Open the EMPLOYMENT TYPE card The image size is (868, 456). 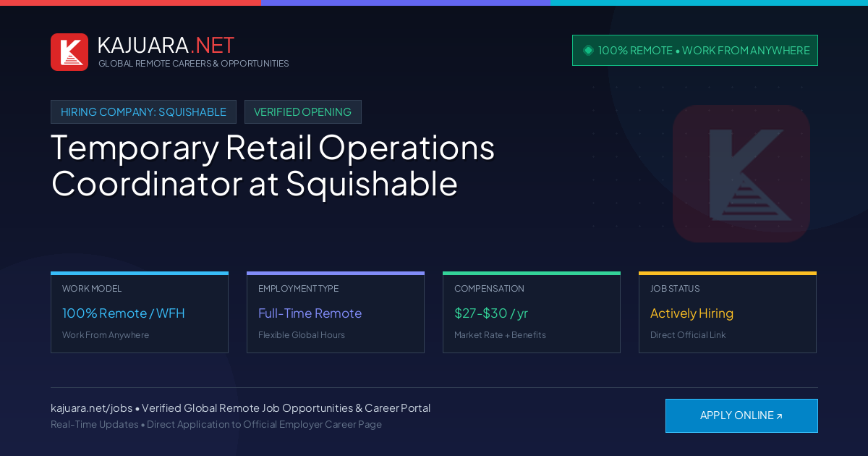[x=336, y=313]
